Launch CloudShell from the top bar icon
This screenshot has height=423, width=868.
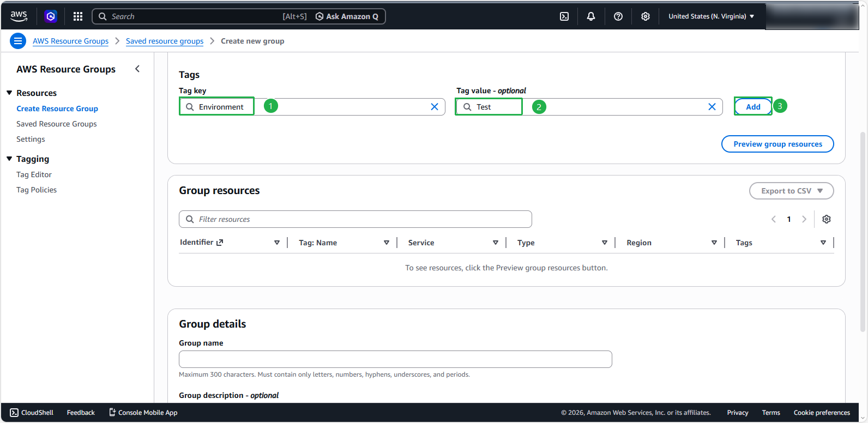coord(564,16)
